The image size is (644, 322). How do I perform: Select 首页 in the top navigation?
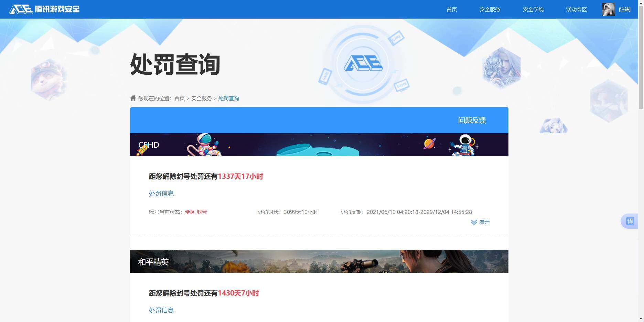451,9
